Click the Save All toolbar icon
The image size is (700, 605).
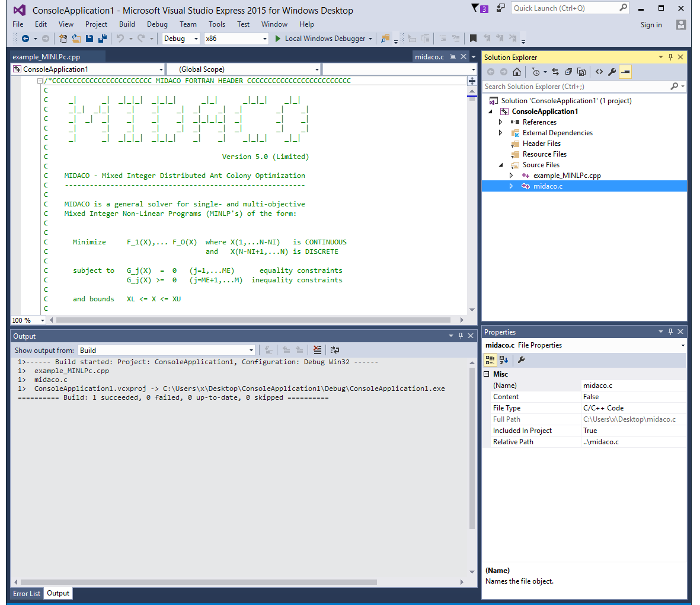tap(102, 39)
